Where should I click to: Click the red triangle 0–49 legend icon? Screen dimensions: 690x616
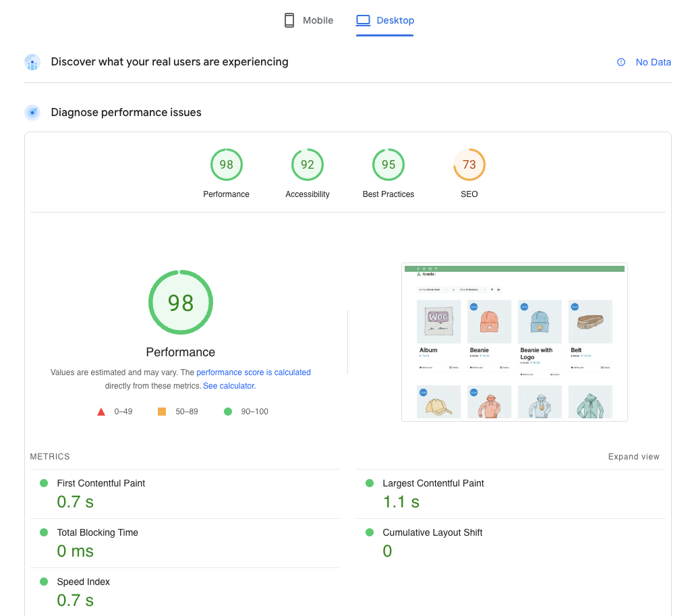pos(101,412)
